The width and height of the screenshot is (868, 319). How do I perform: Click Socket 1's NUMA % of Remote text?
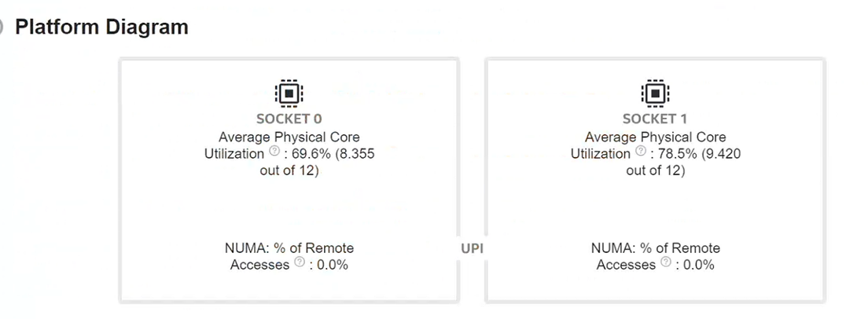coord(656,247)
